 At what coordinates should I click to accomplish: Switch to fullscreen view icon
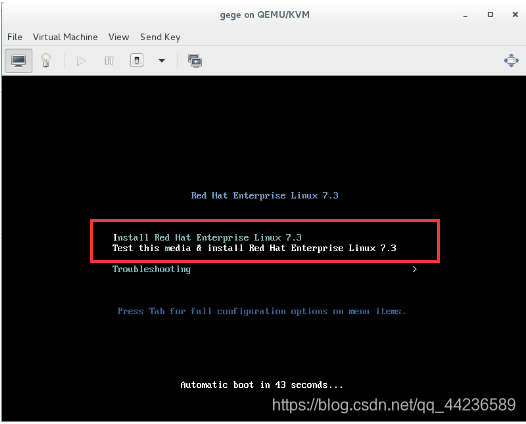pos(511,61)
